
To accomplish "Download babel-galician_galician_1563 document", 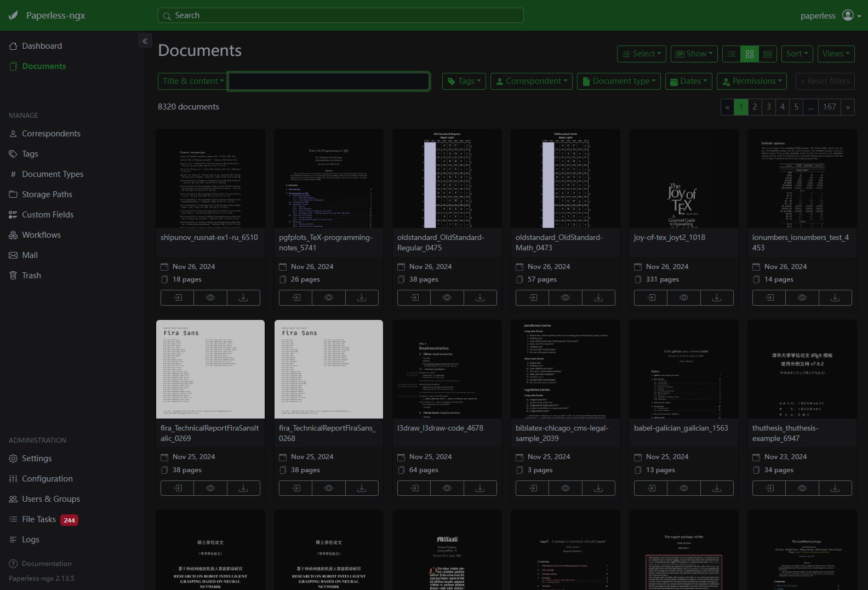I will pos(717,488).
